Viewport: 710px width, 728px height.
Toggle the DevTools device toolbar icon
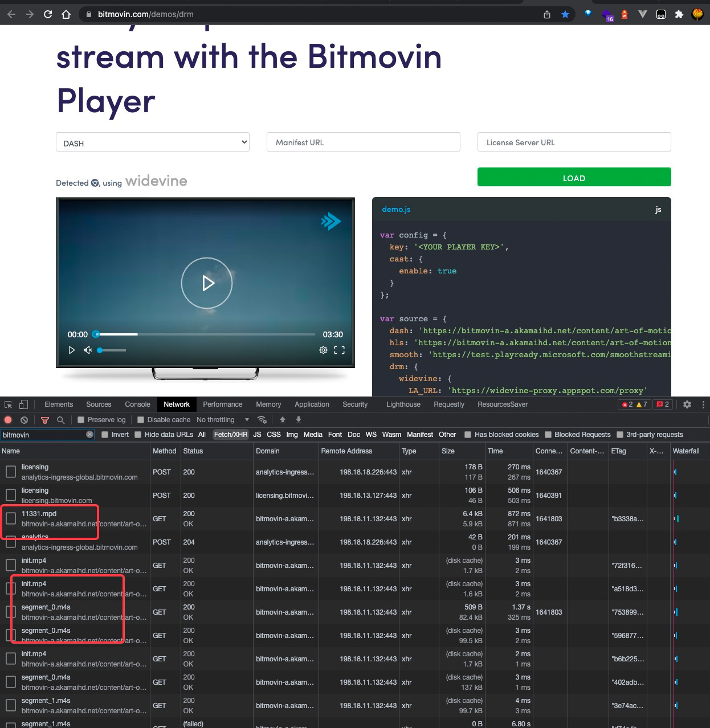coord(23,404)
